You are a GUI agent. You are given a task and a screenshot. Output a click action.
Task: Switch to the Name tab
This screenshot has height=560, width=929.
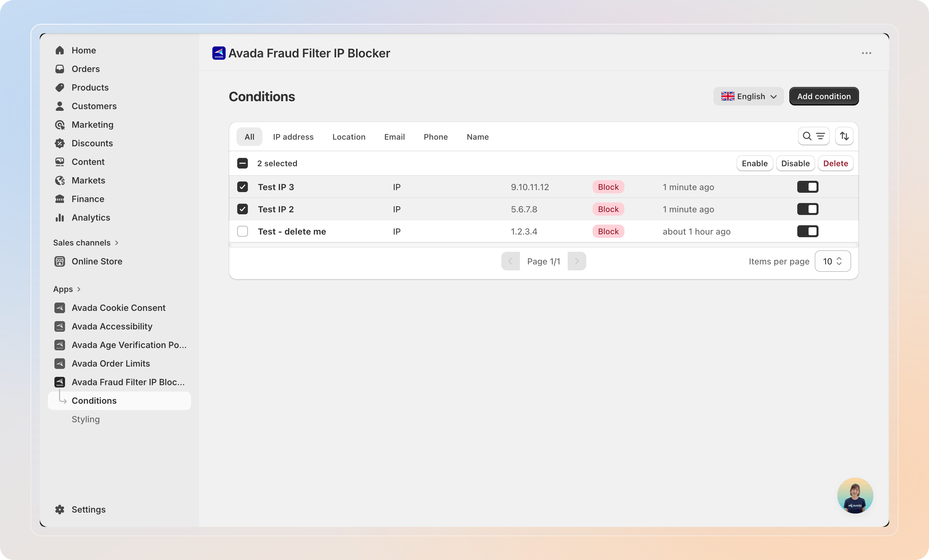point(477,137)
